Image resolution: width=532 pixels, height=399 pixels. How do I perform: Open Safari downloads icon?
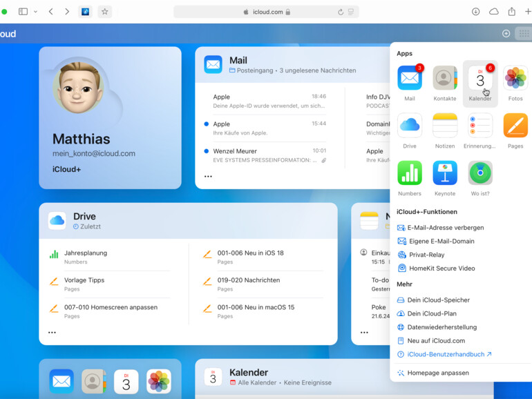(475, 12)
